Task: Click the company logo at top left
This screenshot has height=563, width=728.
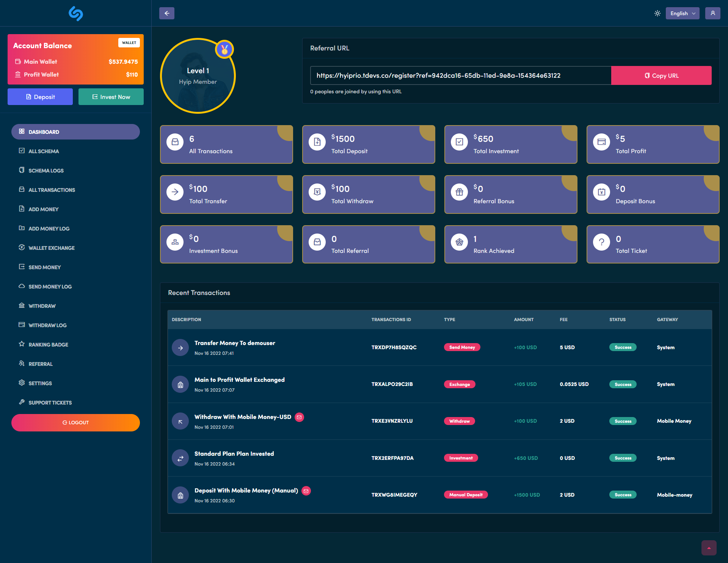Action: click(x=75, y=13)
